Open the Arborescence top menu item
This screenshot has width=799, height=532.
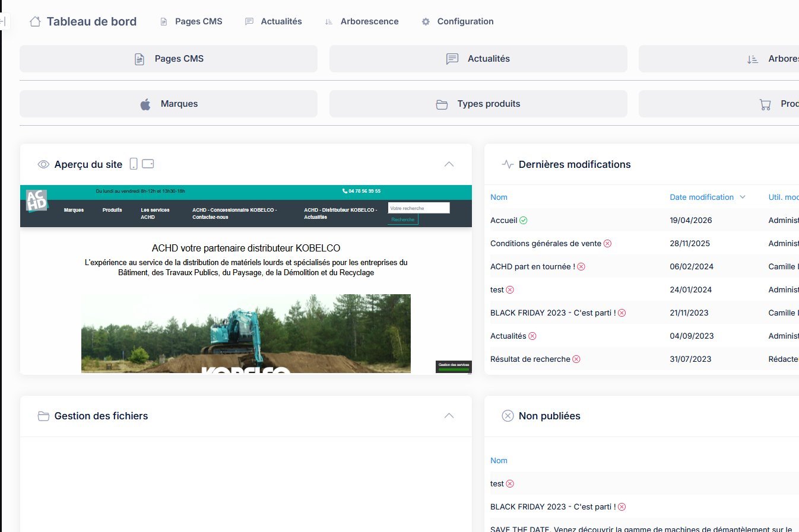[362, 21]
